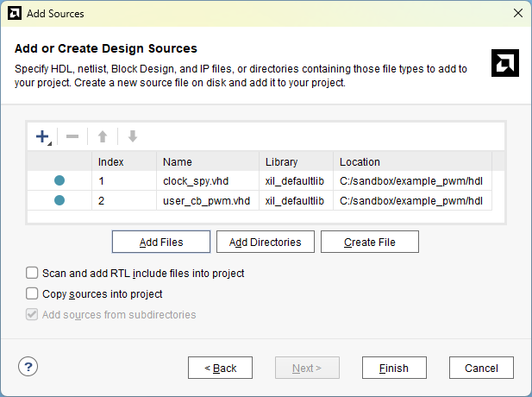The image size is (532, 397).
Task: Click the minus Remove icon
Action: (72, 136)
